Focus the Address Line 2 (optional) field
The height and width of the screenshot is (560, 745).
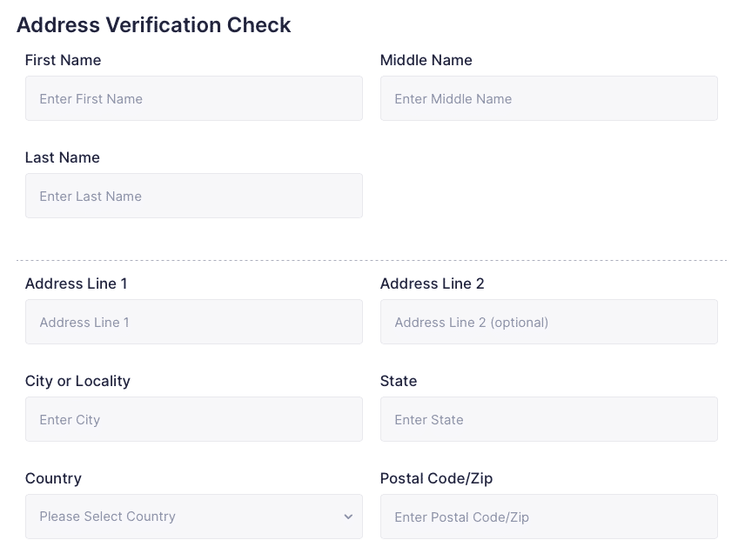[549, 322]
